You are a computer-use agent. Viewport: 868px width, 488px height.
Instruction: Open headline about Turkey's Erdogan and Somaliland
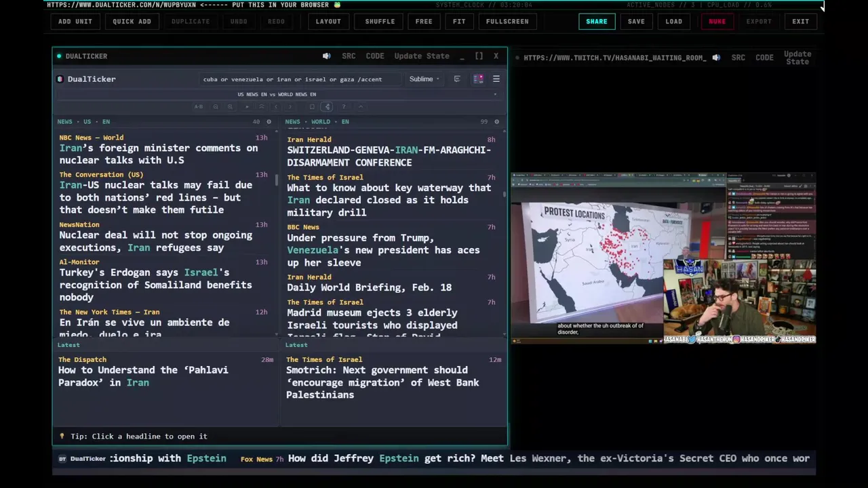coord(155,285)
